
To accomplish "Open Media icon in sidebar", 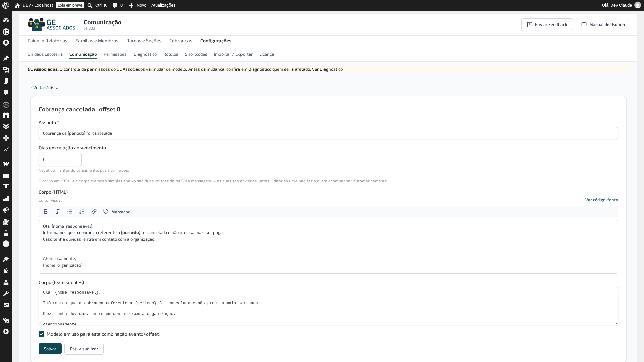I will click(x=6, y=70).
